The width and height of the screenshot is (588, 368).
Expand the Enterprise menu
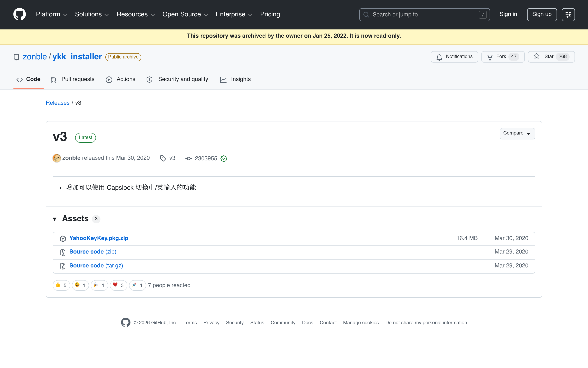point(234,14)
